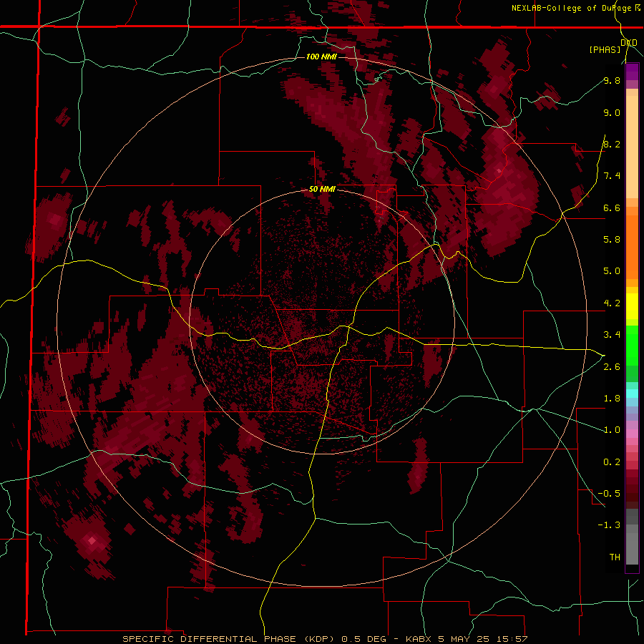Image resolution: width=644 pixels, height=644 pixels.
Task: Click the 5.0 scale value
Action: [612, 271]
